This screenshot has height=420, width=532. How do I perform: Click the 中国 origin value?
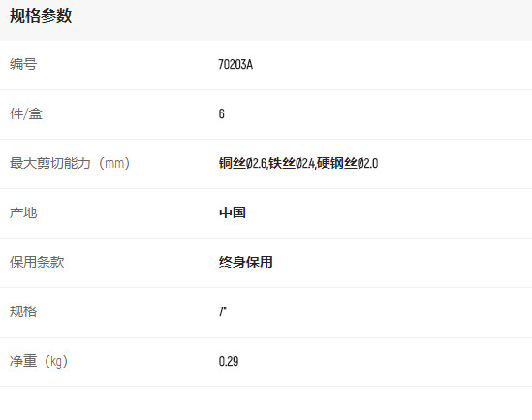coord(233,212)
